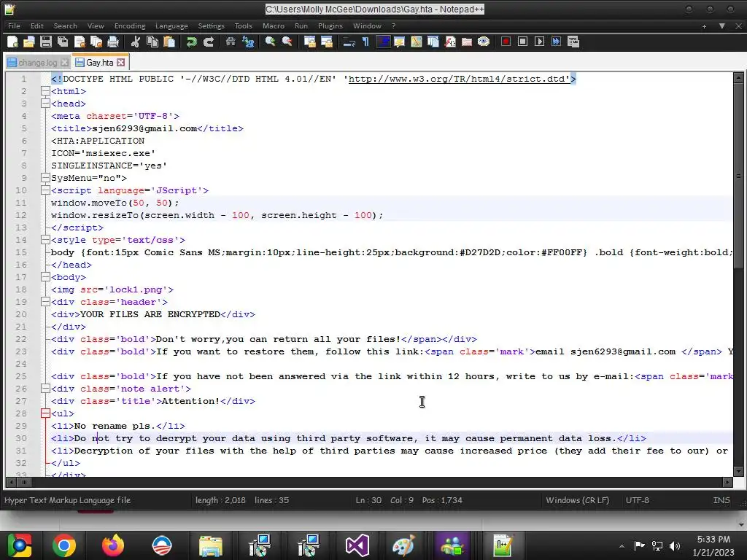747x560 pixels.
Task: Click the Zoom In magnifier icon
Action: [270, 42]
